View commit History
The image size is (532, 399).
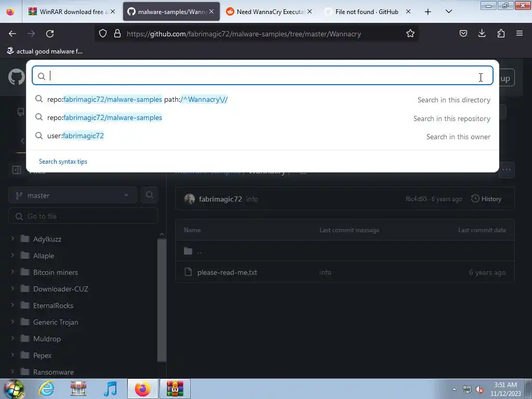[486, 199]
